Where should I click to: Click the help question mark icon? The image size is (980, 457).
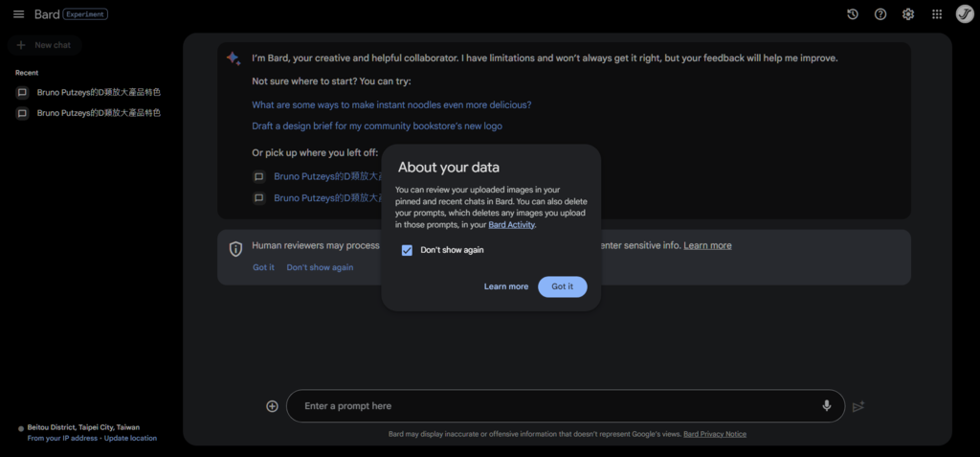pyautogui.click(x=880, y=14)
